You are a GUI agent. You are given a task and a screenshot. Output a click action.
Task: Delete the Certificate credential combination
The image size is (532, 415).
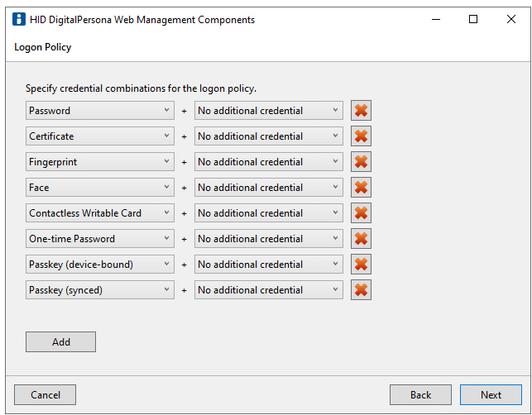[361, 136]
